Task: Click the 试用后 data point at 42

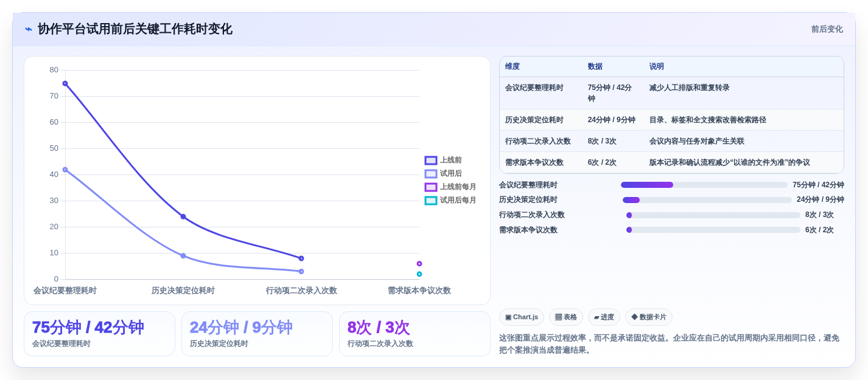Action: 65,170
